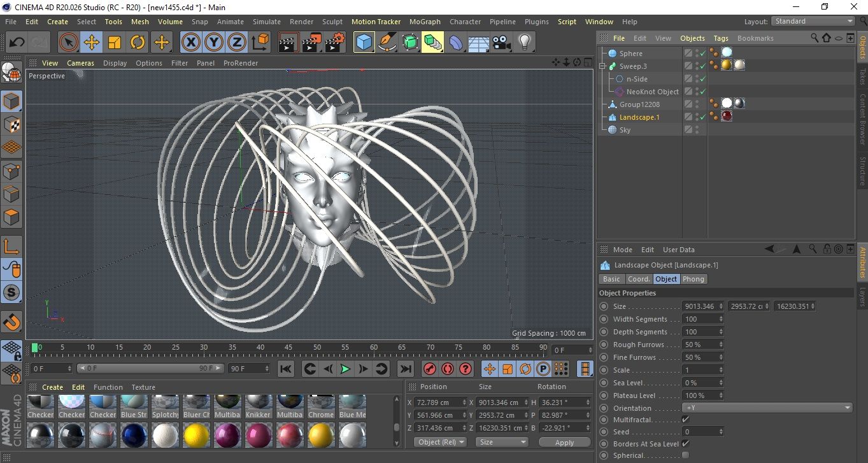This screenshot has width=868, height=463.
Task: Open the Orientation dropdown
Action: [x=767, y=408]
